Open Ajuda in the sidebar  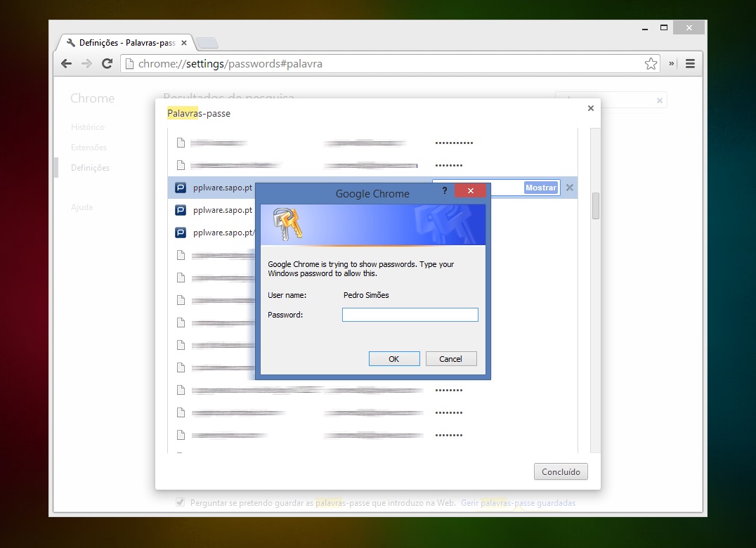(82, 207)
